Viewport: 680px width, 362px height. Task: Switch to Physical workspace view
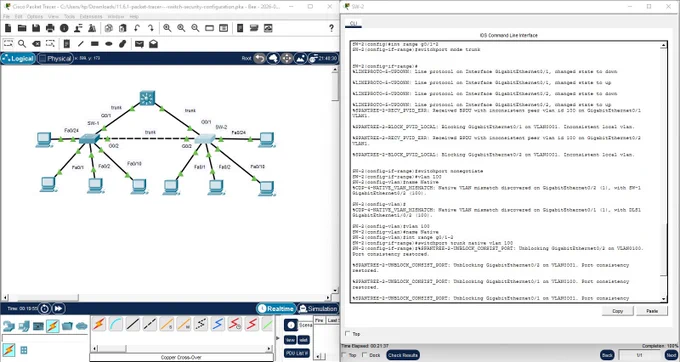[x=55, y=59]
